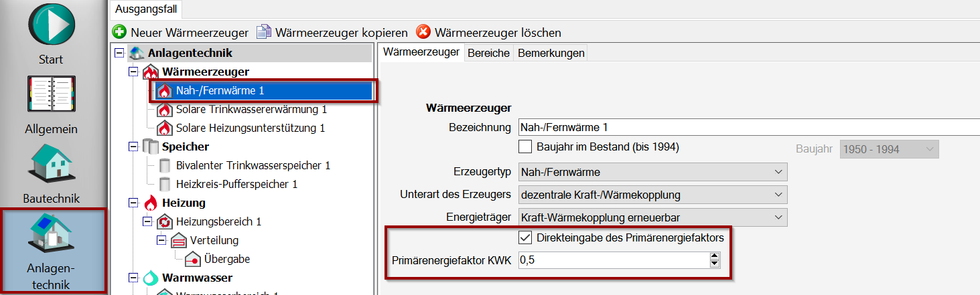This screenshot has width=980, height=295.
Task: Collapse the Wärmeerzeuger tree branch
Action: [x=133, y=72]
